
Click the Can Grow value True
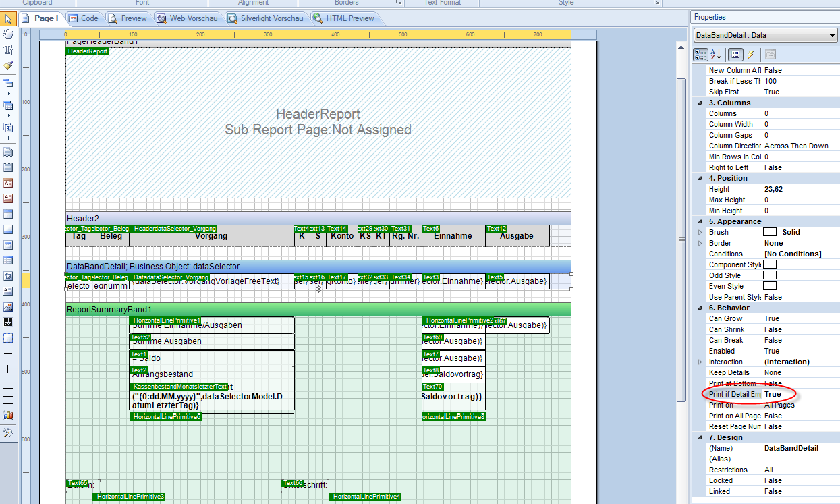pyautogui.click(x=801, y=318)
